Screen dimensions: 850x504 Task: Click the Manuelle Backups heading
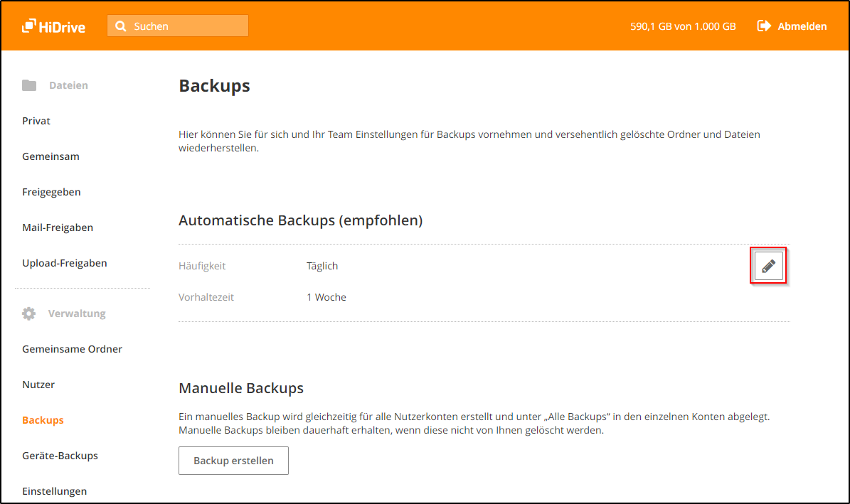pyautogui.click(x=240, y=388)
